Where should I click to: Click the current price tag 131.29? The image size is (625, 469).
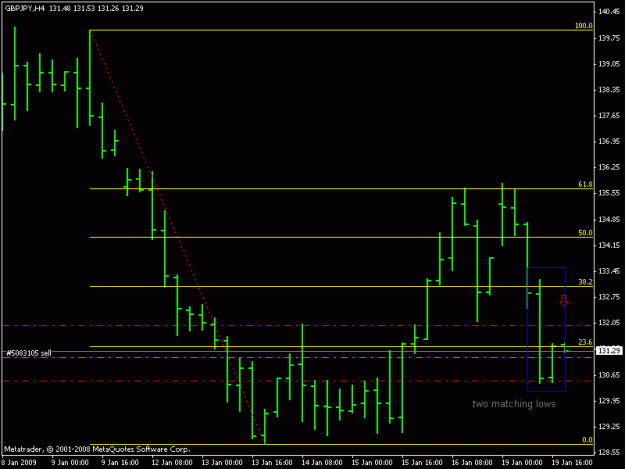tap(608, 351)
